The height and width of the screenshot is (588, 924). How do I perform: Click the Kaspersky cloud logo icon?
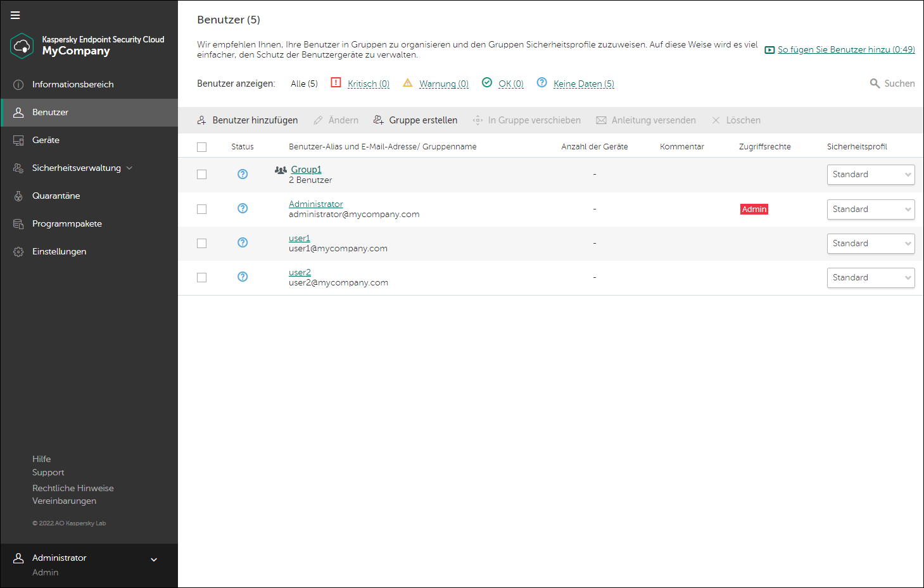click(x=22, y=46)
